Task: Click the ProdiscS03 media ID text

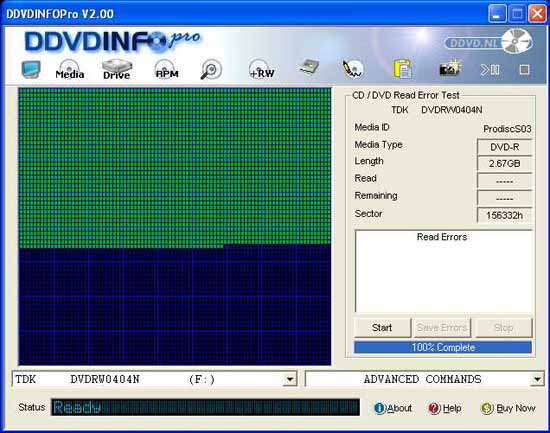Action: tap(507, 129)
